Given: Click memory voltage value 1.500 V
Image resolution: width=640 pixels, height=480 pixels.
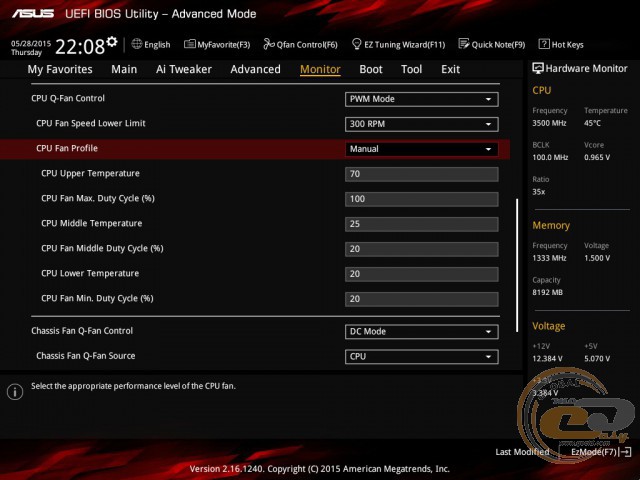Looking at the screenshot, I should pos(597,258).
